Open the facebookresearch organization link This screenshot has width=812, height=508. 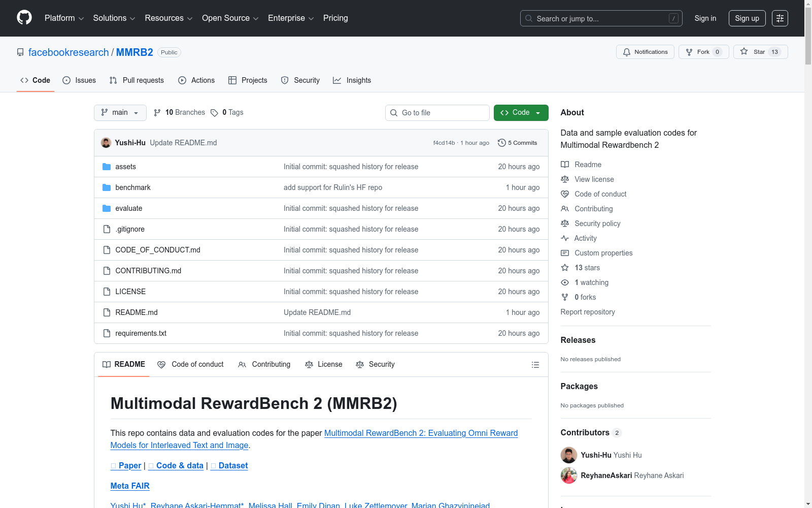click(69, 52)
